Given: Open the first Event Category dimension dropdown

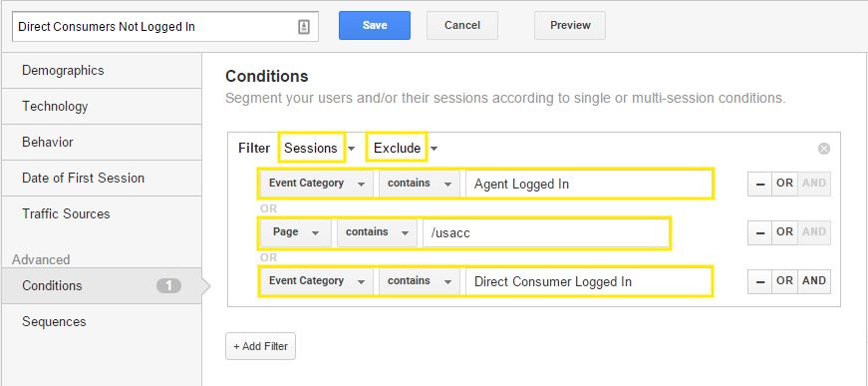Looking at the screenshot, I should [317, 184].
